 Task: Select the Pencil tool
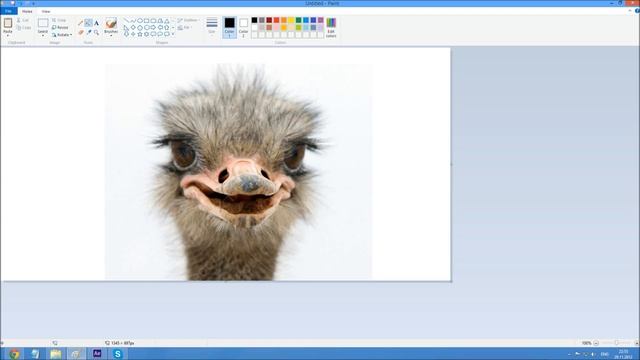pos(80,23)
